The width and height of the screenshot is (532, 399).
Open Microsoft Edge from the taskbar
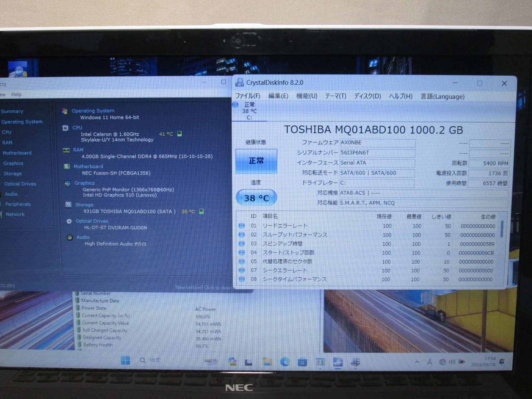(x=285, y=362)
